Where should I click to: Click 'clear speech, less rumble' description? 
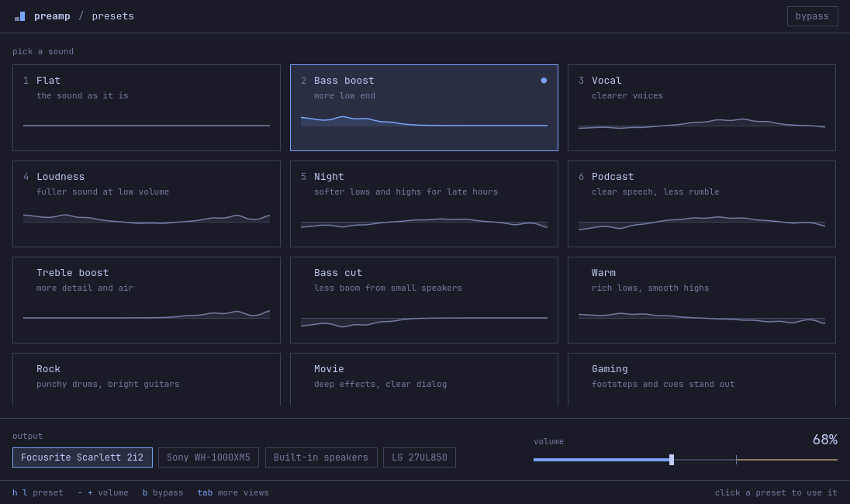click(655, 192)
